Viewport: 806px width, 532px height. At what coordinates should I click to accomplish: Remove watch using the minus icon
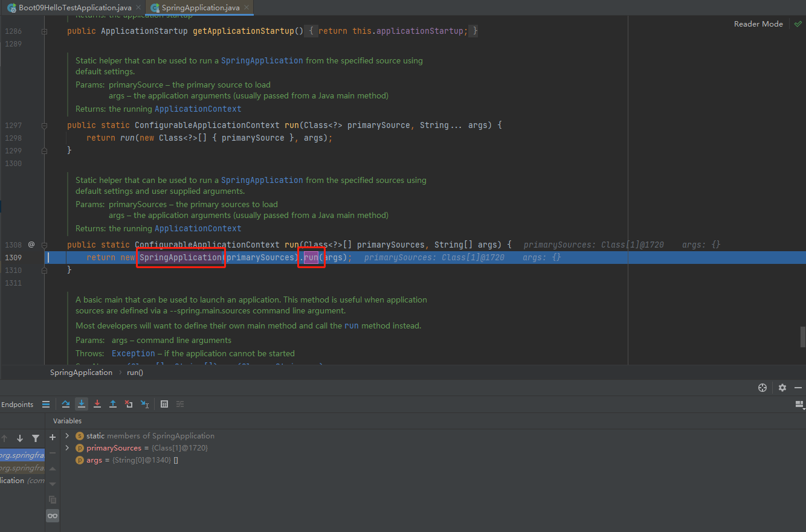[53, 453]
